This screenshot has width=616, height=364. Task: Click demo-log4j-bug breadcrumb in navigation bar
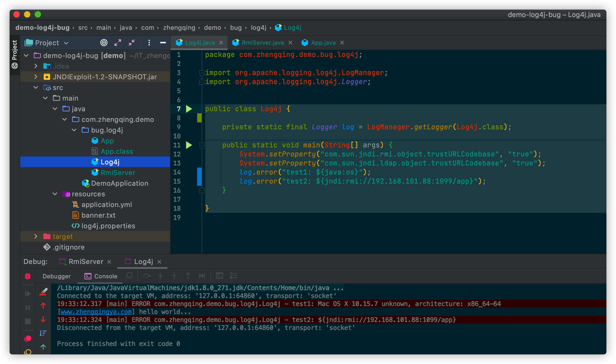tap(42, 28)
